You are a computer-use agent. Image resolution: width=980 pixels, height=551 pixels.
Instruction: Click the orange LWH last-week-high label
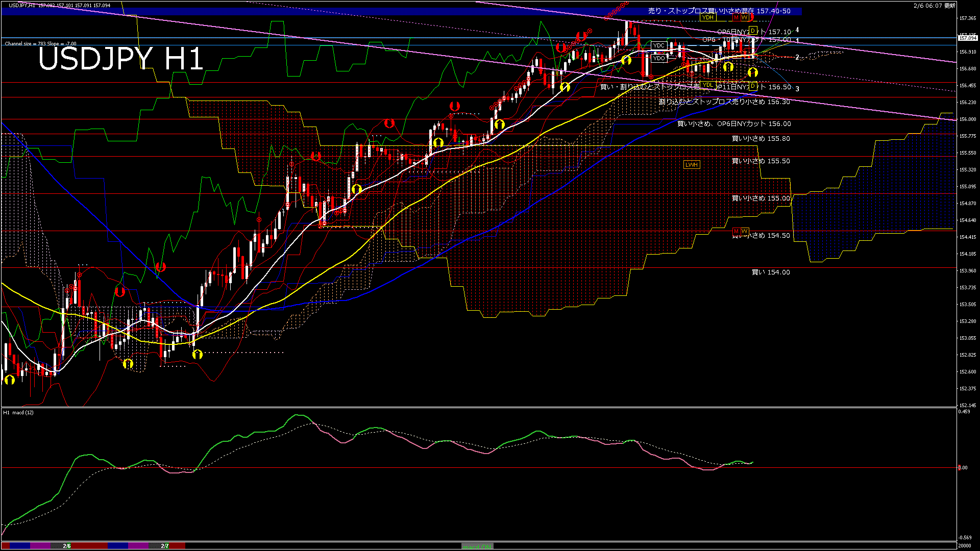coord(691,165)
